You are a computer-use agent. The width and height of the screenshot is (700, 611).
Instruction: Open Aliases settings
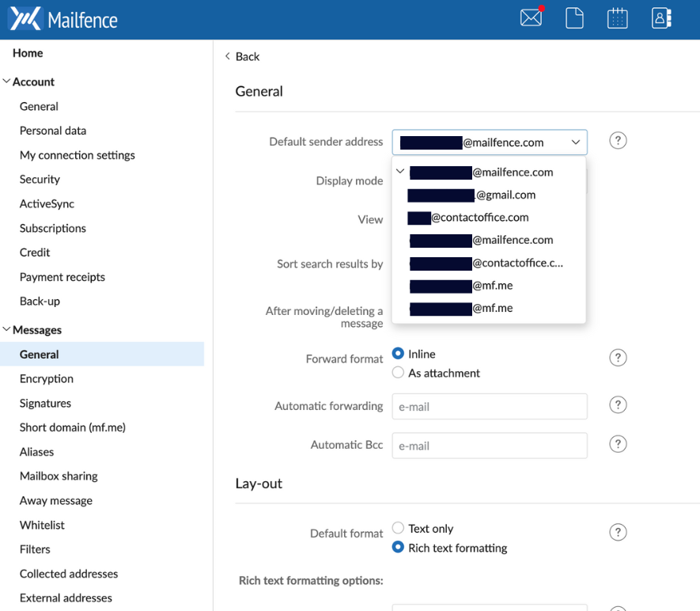36,452
